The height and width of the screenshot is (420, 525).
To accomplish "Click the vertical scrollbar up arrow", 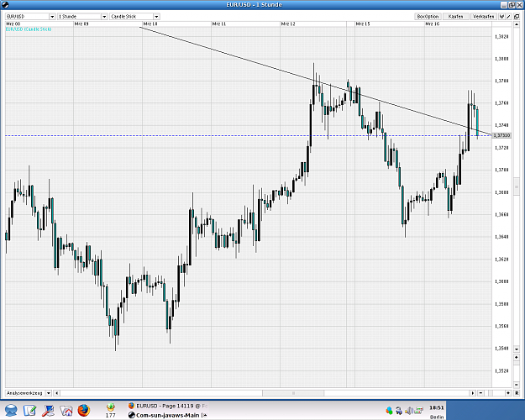I will coord(517,24).
